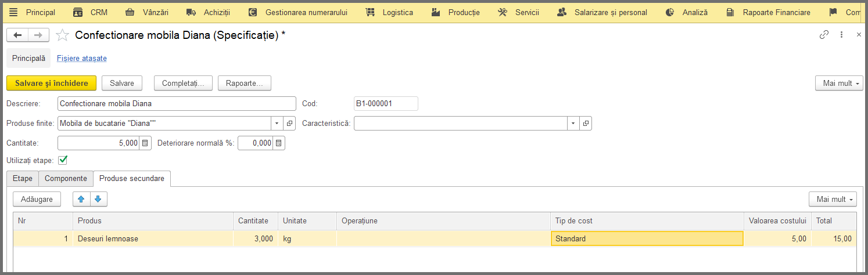Close the specification form with X
The height and width of the screenshot is (275, 868).
[859, 35]
